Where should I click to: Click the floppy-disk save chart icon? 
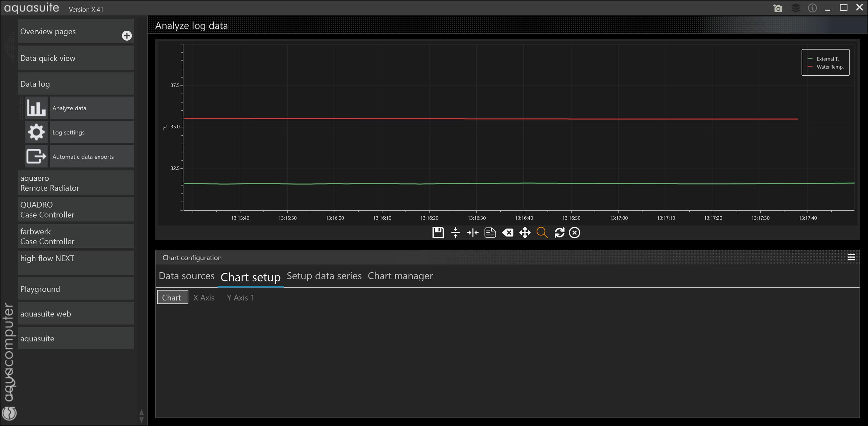pos(438,232)
